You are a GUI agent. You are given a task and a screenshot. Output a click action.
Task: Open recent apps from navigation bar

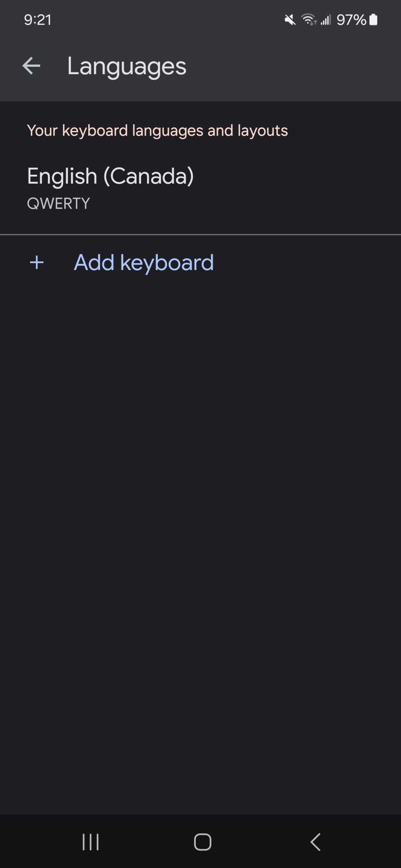90,841
